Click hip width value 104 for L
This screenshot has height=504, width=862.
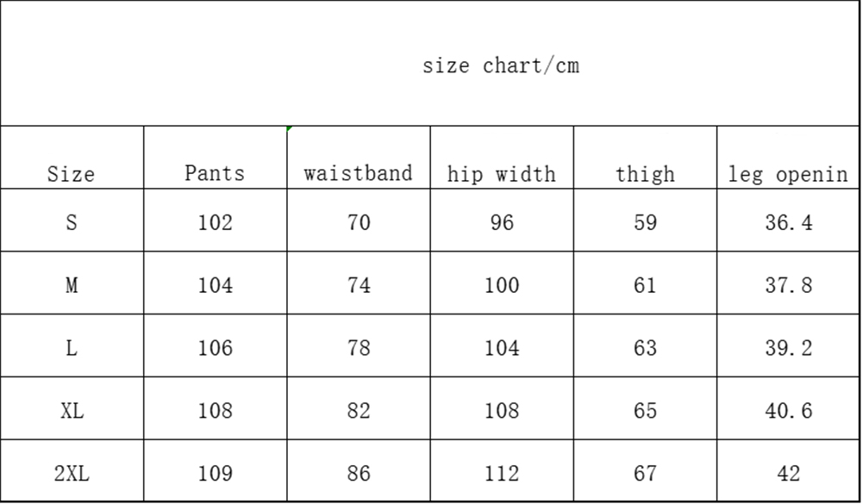coord(501,348)
